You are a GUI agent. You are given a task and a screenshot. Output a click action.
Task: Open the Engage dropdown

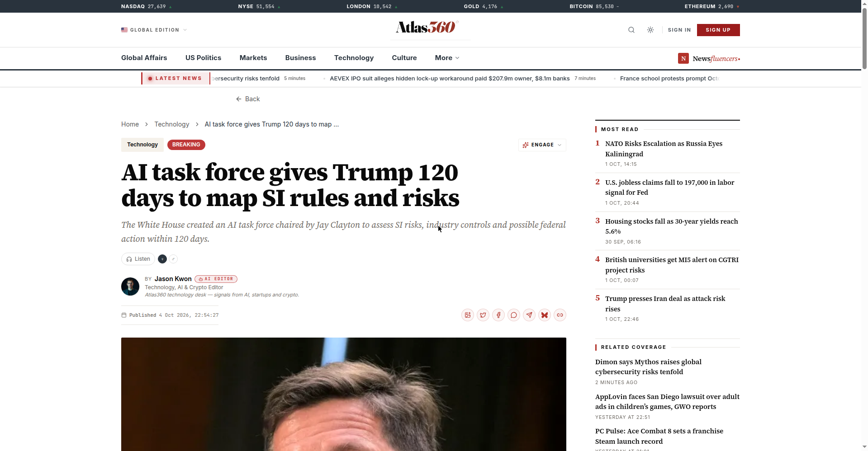coord(542,145)
